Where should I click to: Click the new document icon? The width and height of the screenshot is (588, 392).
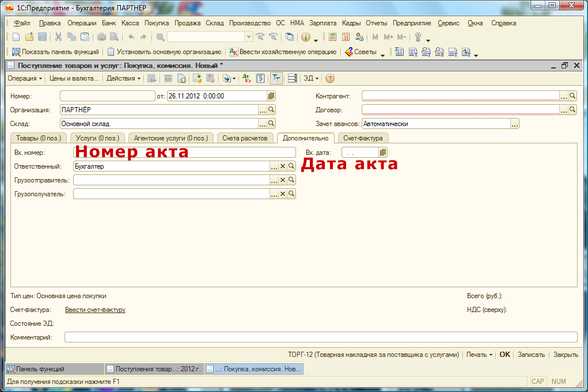point(16,37)
